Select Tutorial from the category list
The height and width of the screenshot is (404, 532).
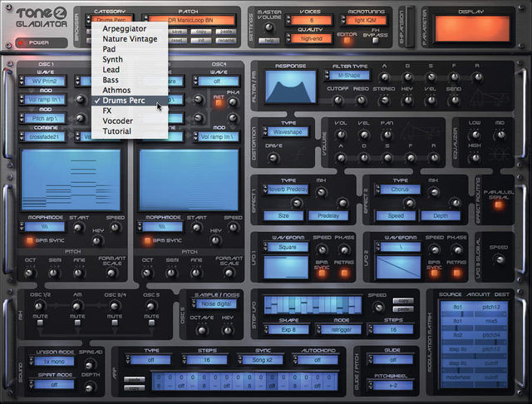(x=130, y=131)
